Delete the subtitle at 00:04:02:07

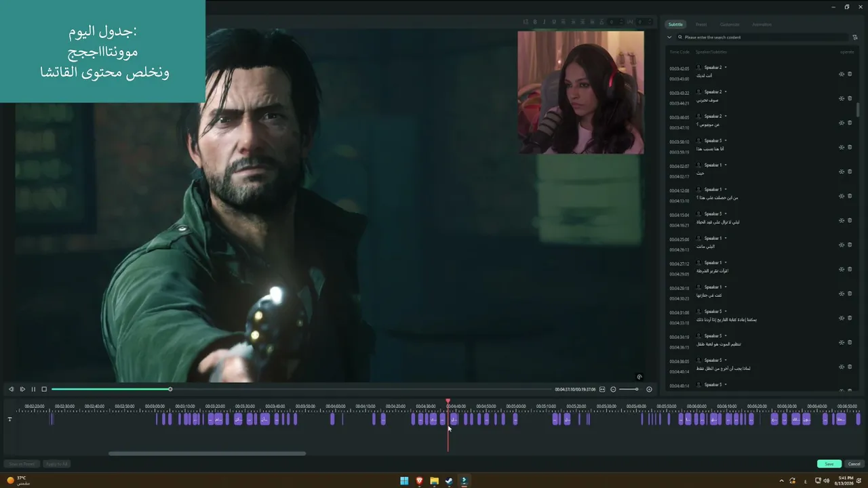pos(850,171)
